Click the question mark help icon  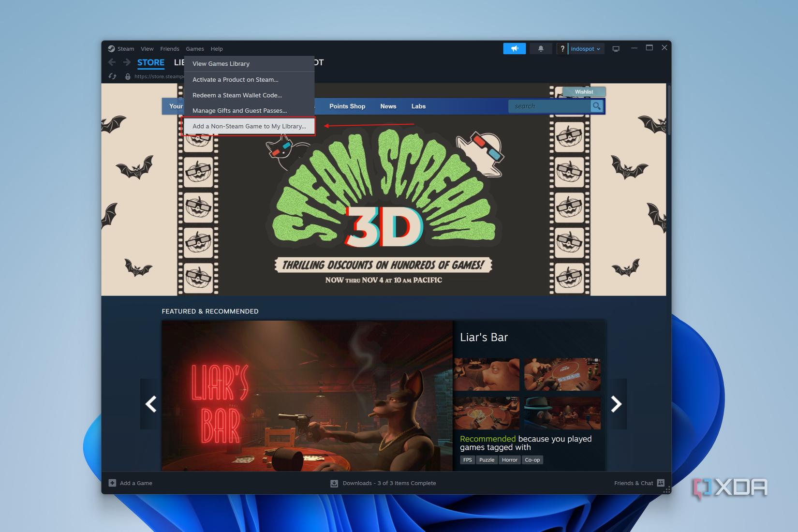(562, 48)
